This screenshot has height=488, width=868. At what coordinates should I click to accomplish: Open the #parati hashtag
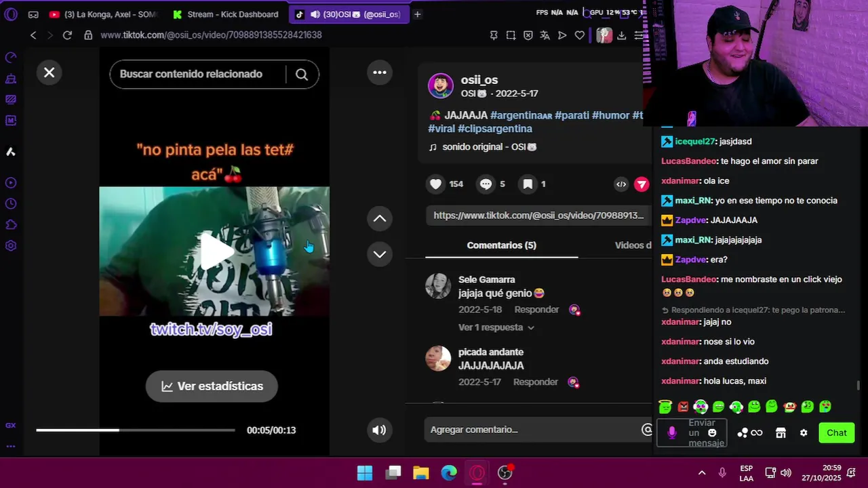click(572, 115)
